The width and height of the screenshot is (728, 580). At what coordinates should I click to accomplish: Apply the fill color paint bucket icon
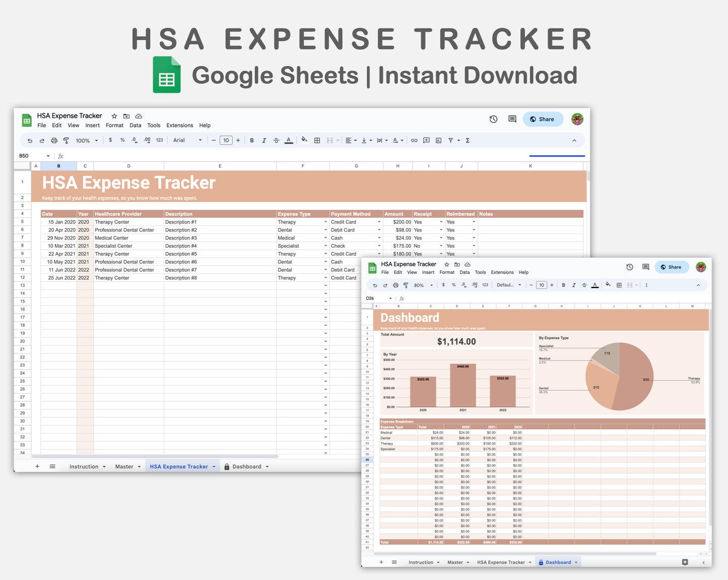tap(304, 140)
